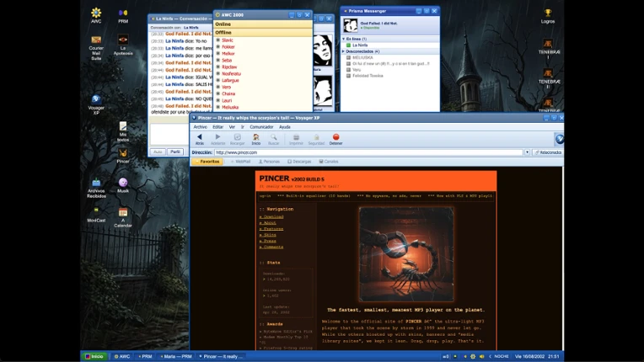
Task: Select Nosferatu in the AWC contact list
Action: (231, 74)
